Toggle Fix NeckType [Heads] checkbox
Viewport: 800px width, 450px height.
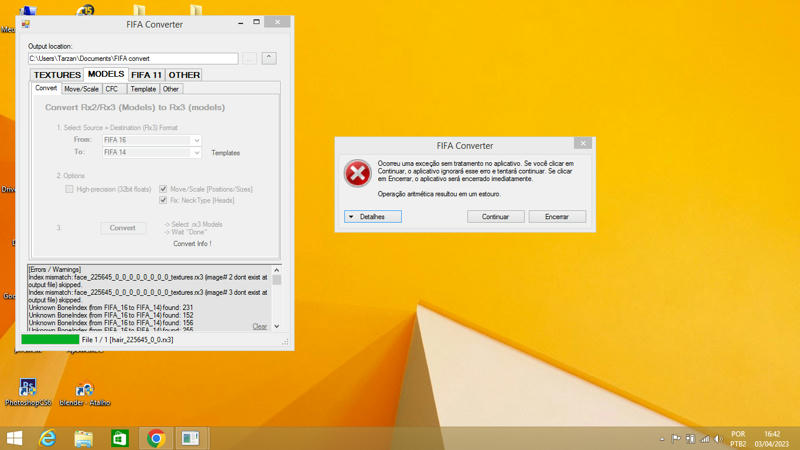(163, 200)
